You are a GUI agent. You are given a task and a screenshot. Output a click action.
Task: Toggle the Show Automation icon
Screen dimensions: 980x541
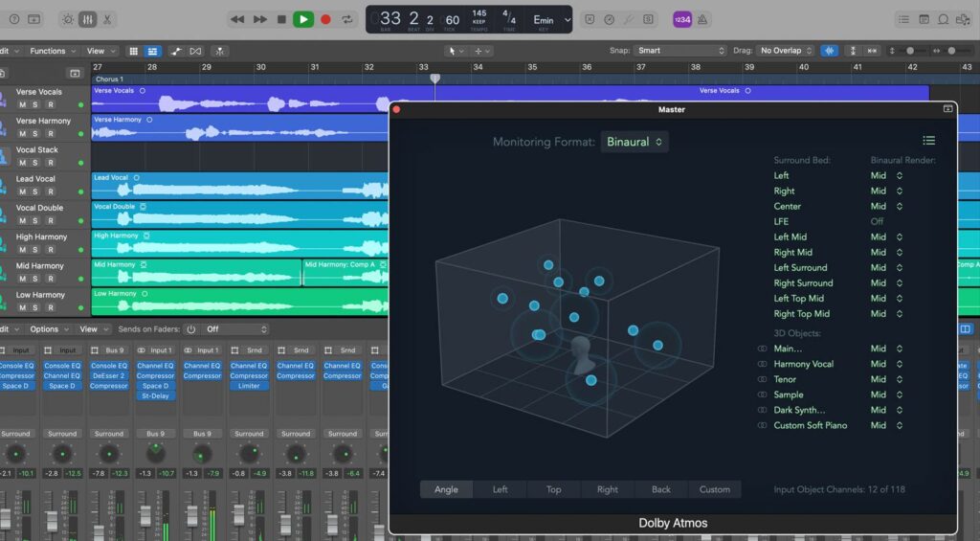pos(176,51)
